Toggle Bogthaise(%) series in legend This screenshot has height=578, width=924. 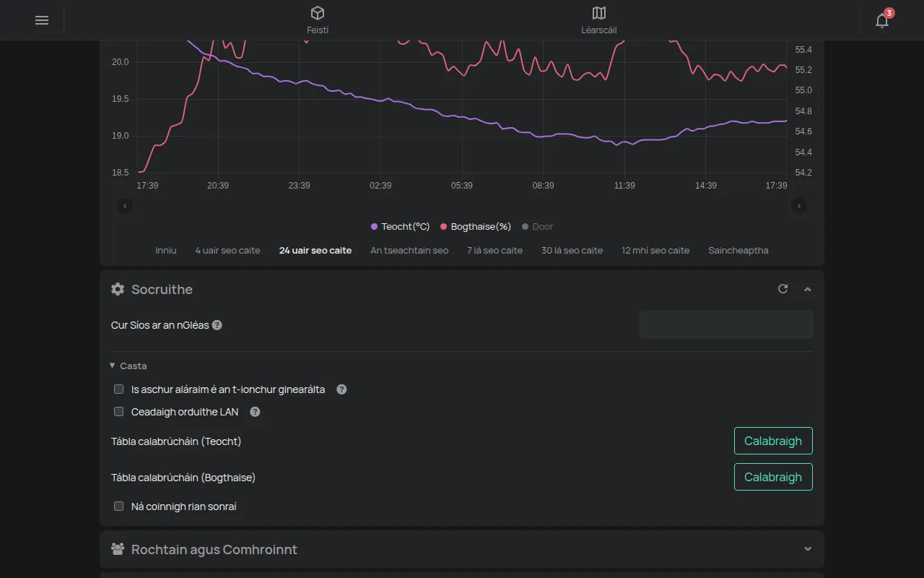(x=476, y=227)
